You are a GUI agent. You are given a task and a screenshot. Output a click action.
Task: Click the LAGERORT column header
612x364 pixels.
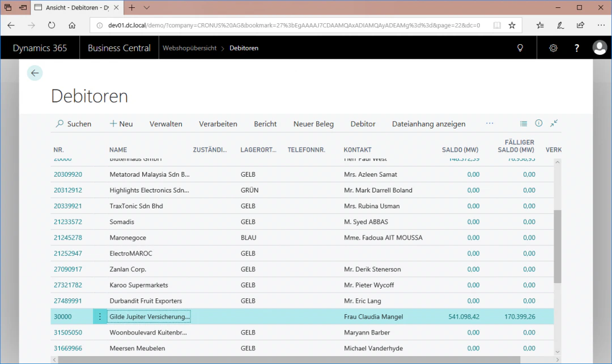pos(258,149)
